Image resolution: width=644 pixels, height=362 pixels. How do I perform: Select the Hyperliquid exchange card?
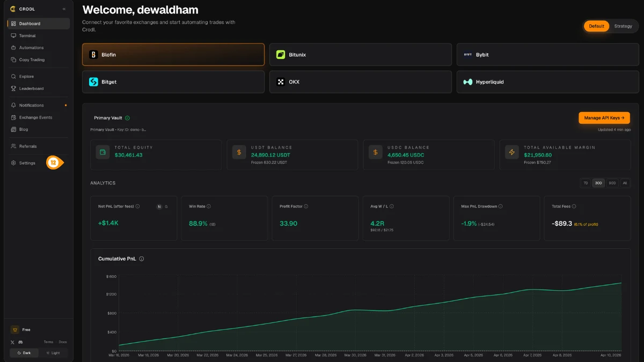[548, 82]
